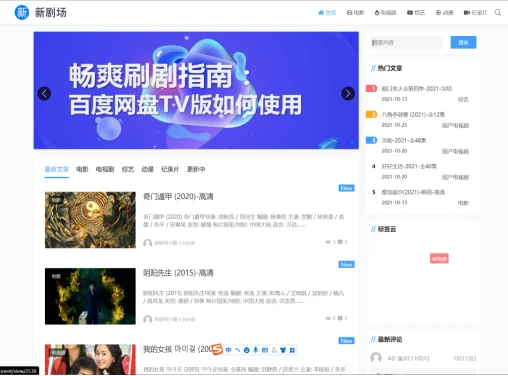Click New badge on 我的女孩 article
508x376 pixels.
346,340
